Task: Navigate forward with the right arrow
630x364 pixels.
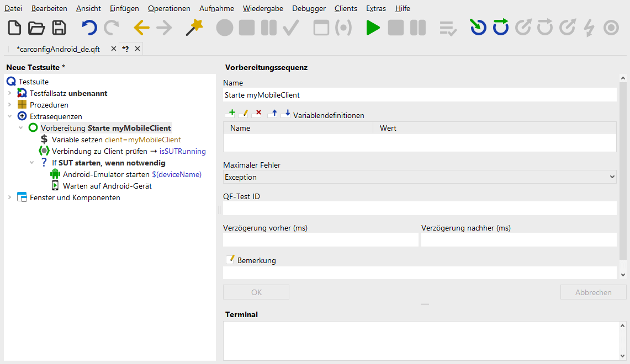Action: coord(164,28)
